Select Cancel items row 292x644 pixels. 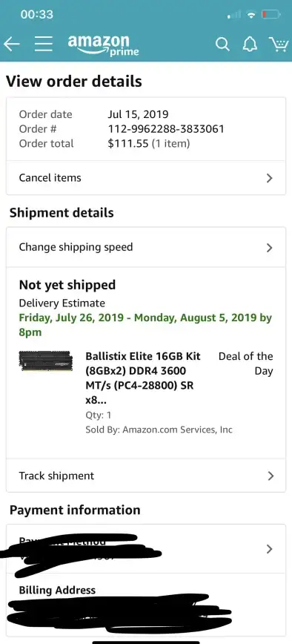point(146,178)
